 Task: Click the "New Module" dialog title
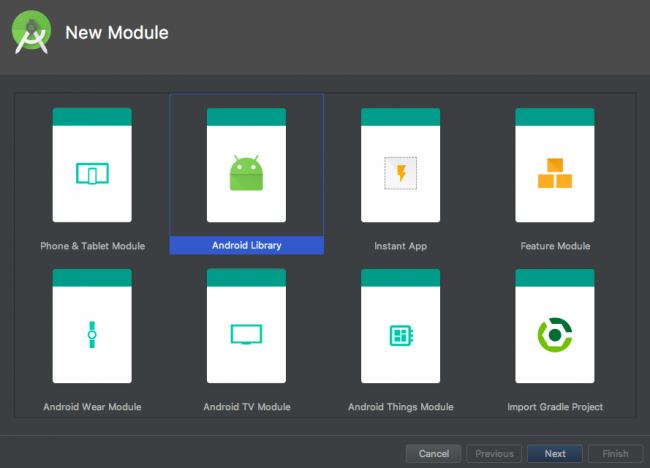(x=117, y=33)
